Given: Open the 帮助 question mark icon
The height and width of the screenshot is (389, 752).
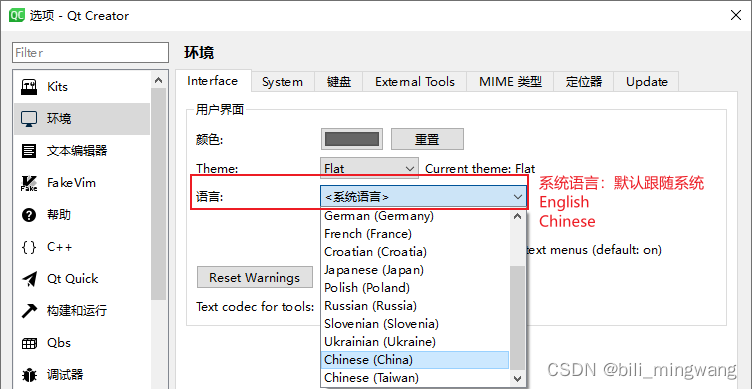Looking at the screenshot, I should point(29,215).
